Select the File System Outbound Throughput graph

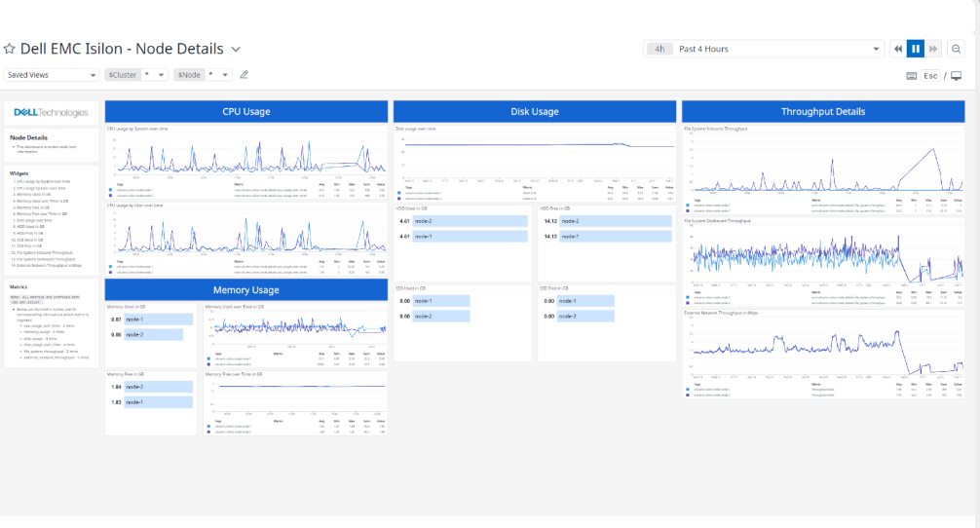(x=823, y=262)
